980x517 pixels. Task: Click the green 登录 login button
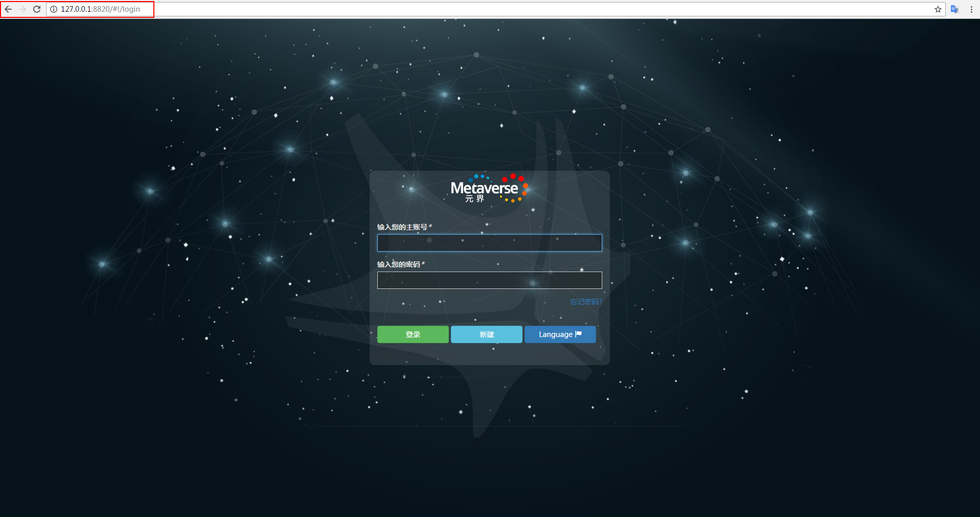413,334
